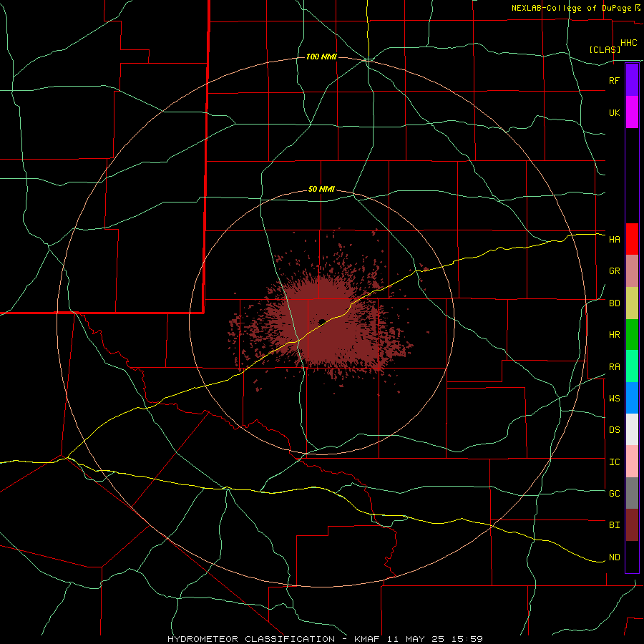
Task: Click the HR legend label
Action: (x=614, y=335)
